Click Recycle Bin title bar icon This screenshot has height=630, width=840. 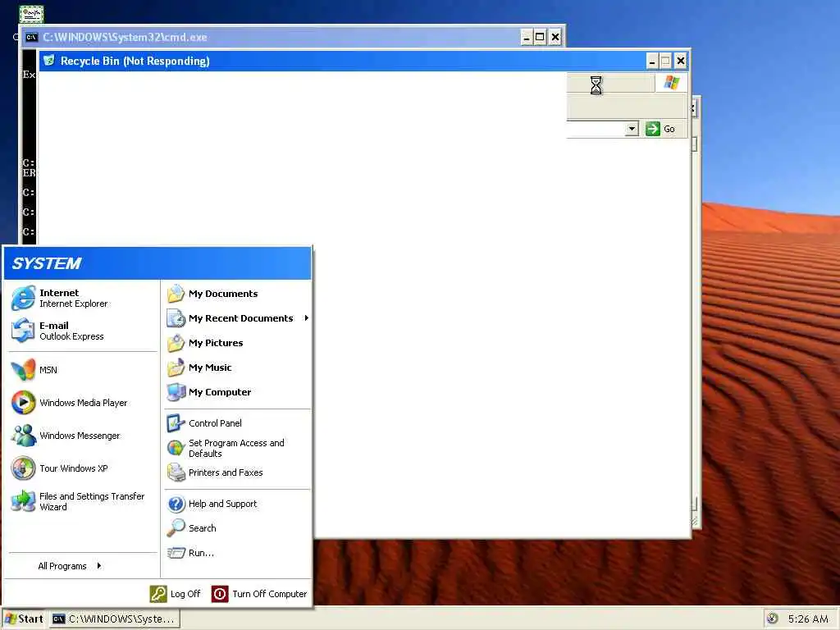(x=48, y=61)
